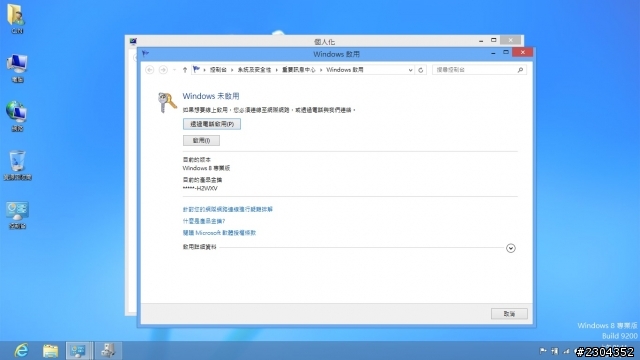Click product key text ending HZWXV

tap(200, 188)
